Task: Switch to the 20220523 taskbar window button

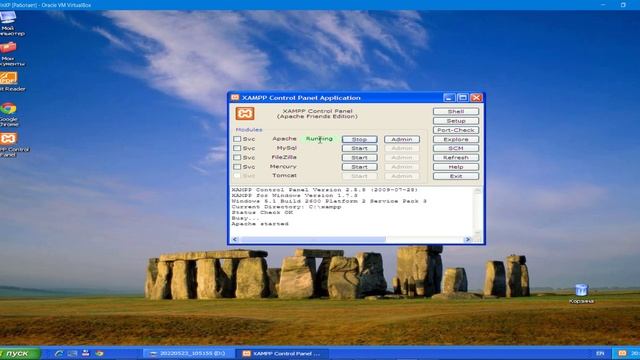Action: pyautogui.click(x=189, y=353)
